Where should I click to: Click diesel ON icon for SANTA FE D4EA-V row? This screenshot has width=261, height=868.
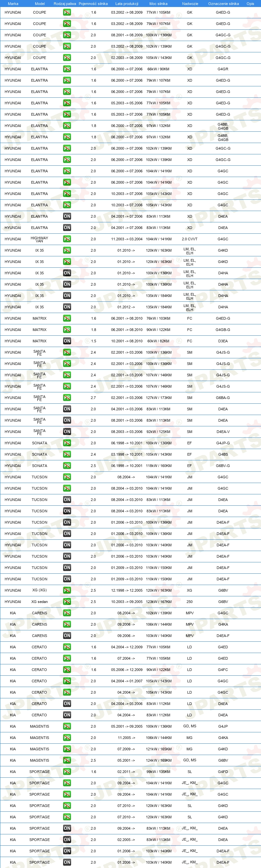tap(67, 432)
